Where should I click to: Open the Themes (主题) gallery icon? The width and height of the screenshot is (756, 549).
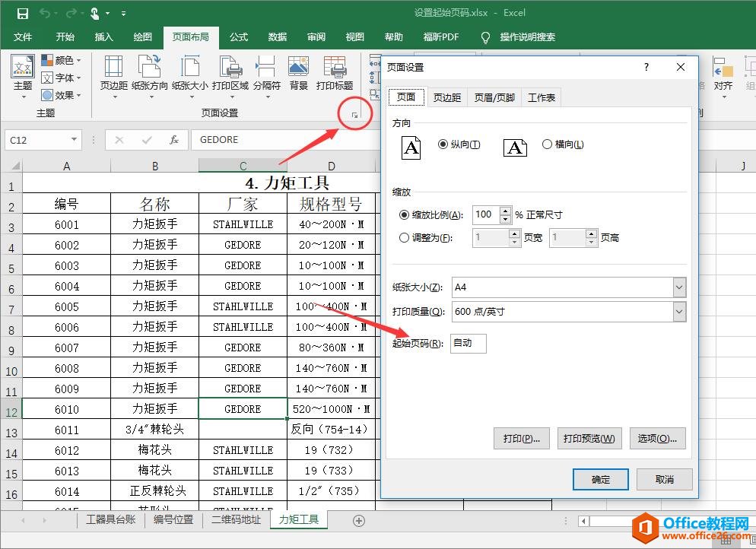23,66
